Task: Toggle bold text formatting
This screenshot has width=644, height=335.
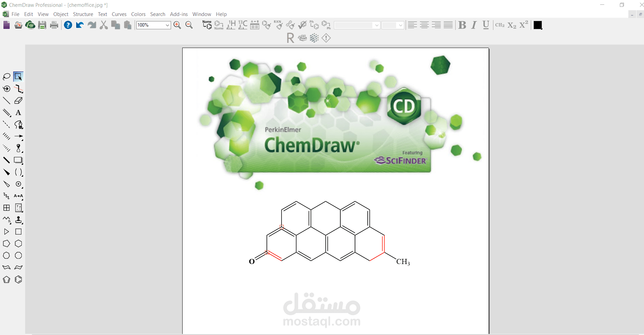Action: (x=462, y=25)
